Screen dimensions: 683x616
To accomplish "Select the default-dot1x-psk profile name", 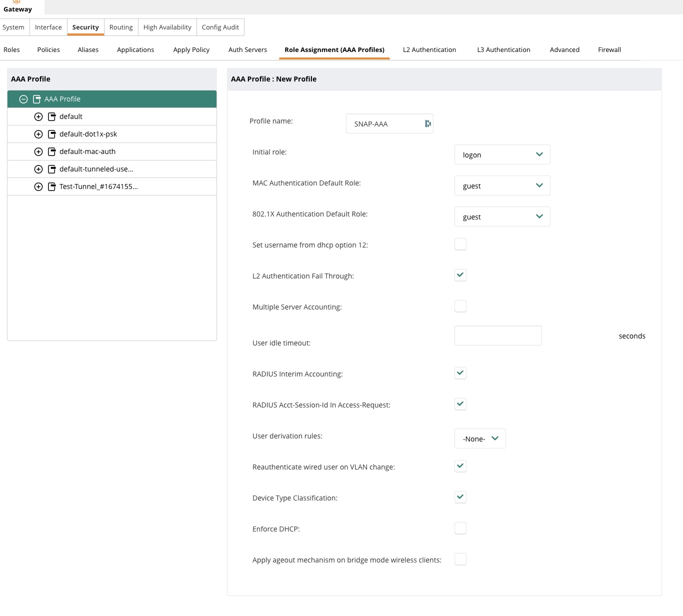I will coord(88,134).
